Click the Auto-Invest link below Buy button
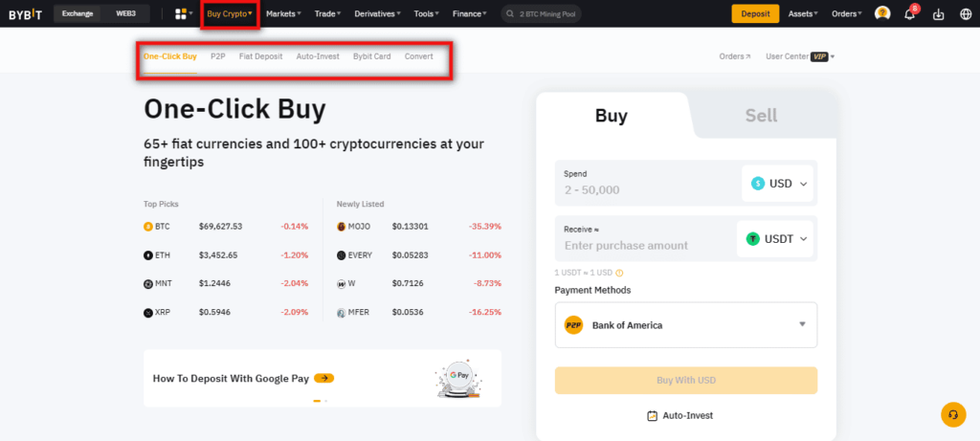Image resolution: width=980 pixels, height=441 pixels. point(679,415)
